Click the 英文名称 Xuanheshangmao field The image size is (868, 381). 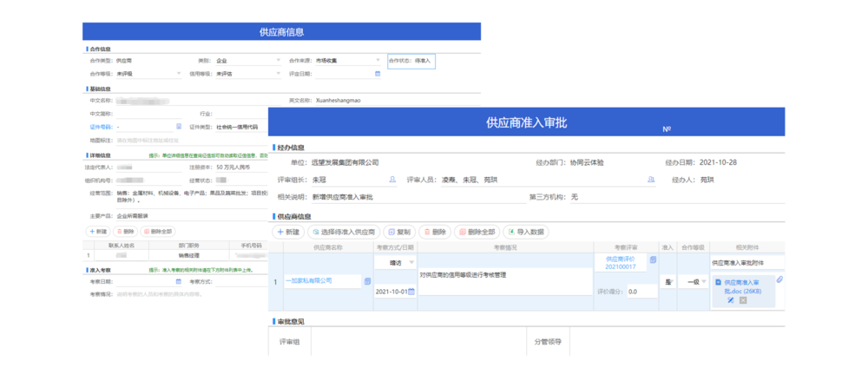click(397, 101)
